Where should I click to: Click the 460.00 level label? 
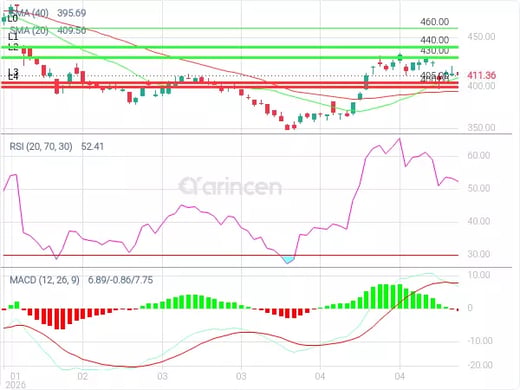pyautogui.click(x=434, y=22)
